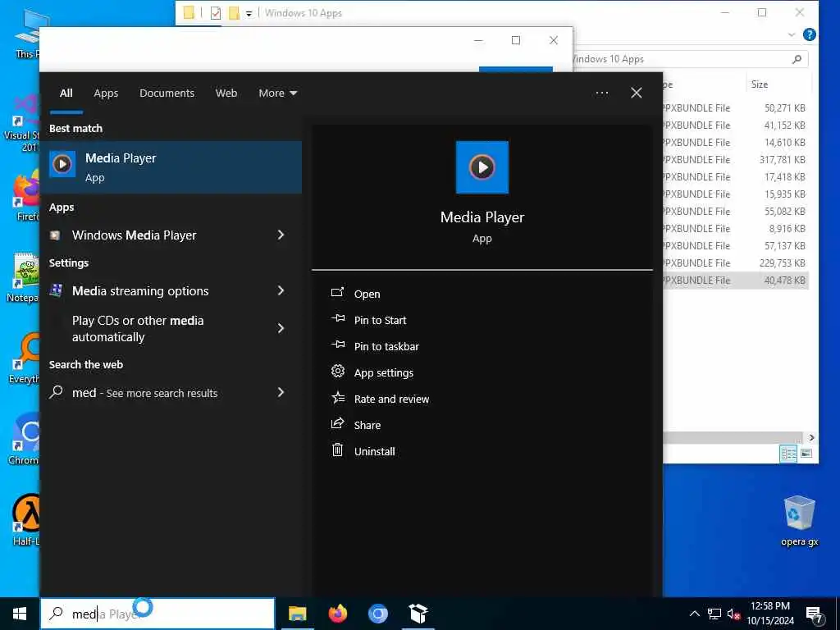The width and height of the screenshot is (840, 630).
Task: Open the opera gx Recycle Bin icon
Action: pyautogui.click(x=799, y=521)
